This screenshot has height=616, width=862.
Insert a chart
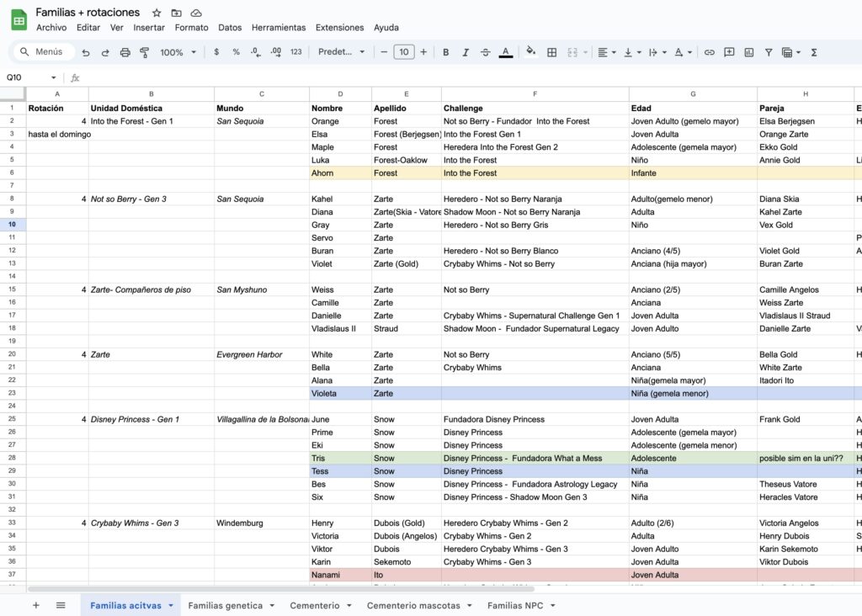748,52
